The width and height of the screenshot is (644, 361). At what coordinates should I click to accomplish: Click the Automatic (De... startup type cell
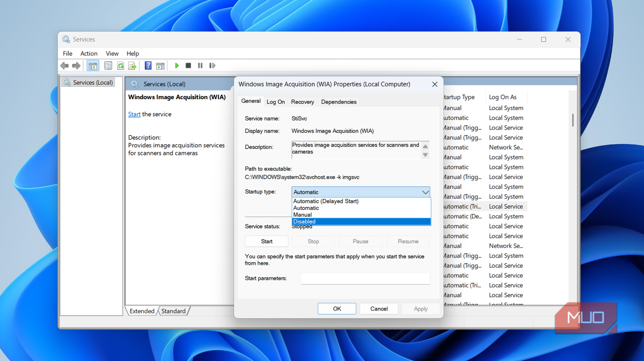click(x=462, y=216)
